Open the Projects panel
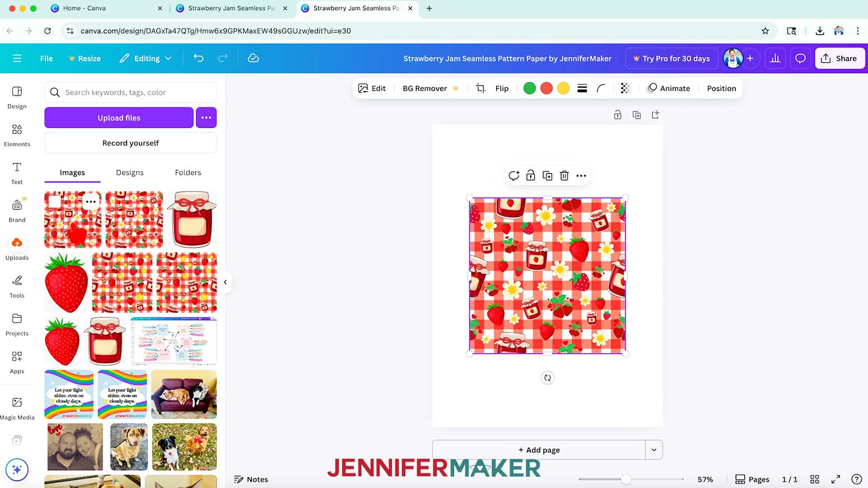The width and height of the screenshot is (868, 488). (x=17, y=325)
